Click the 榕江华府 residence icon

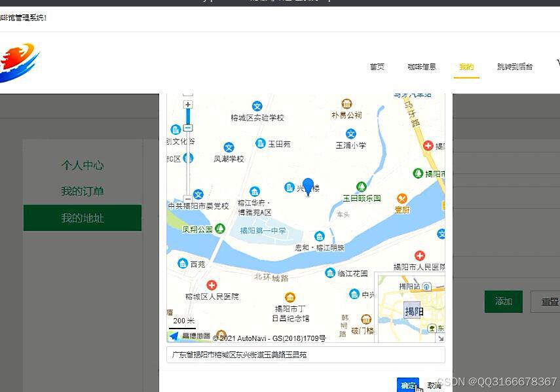[255, 192]
